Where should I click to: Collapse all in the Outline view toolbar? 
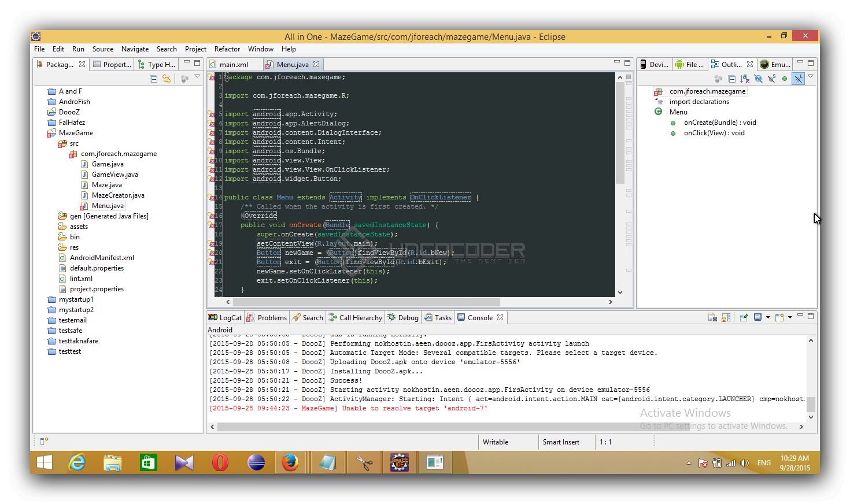tap(731, 79)
